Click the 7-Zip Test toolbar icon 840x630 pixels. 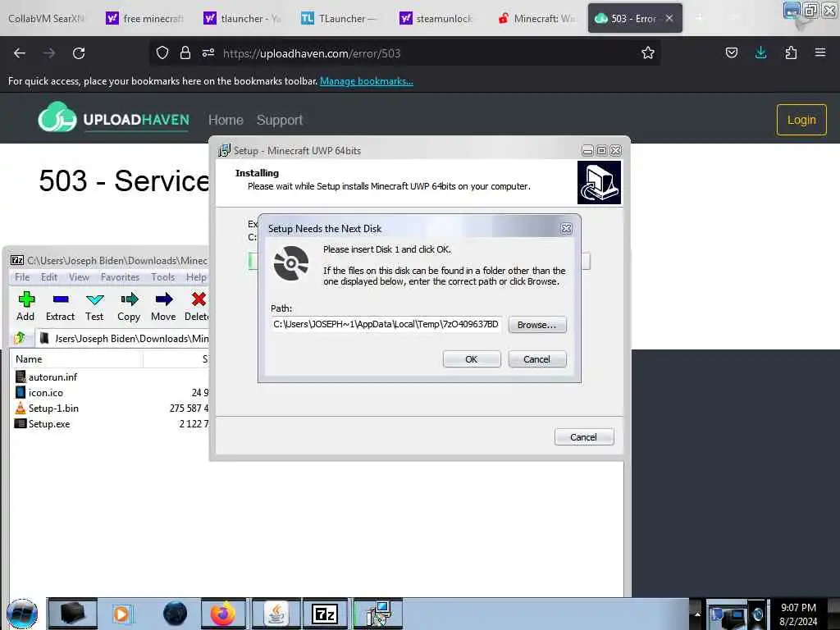point(95,299)
